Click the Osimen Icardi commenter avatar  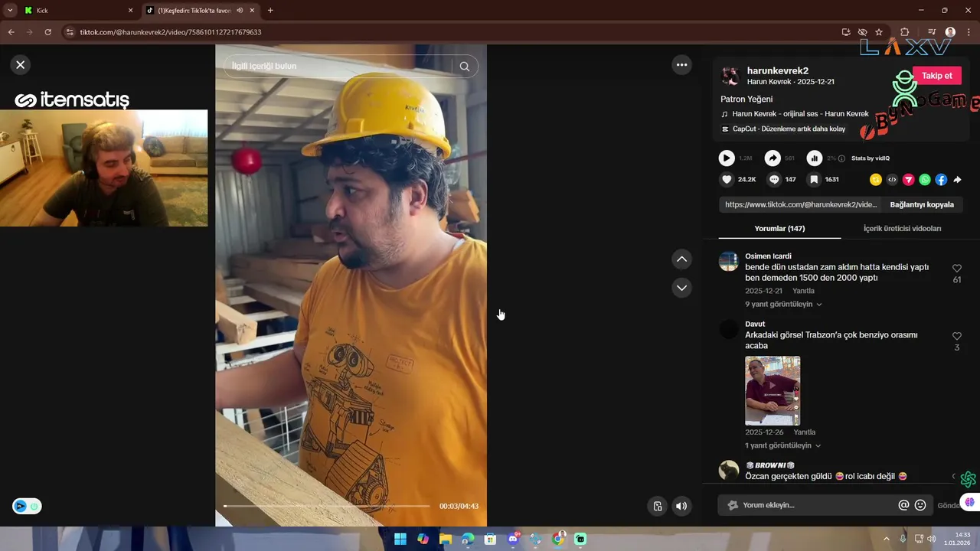(x=729, y=261)
